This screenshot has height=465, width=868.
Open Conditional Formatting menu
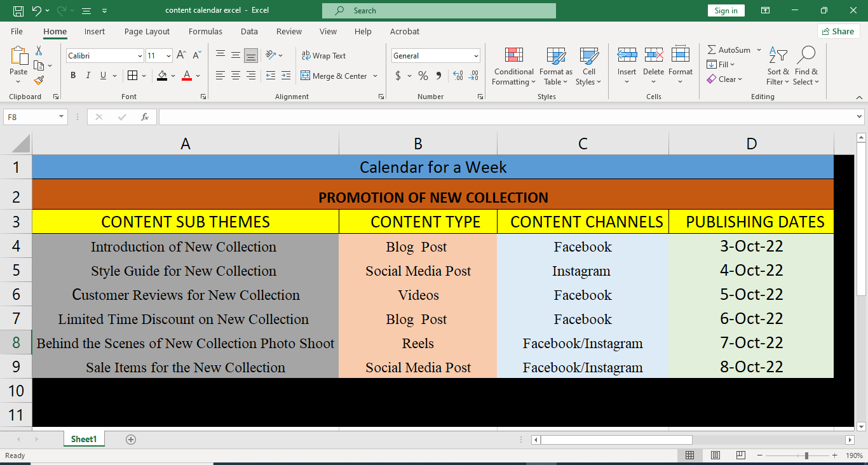click(x=514, y=66)
